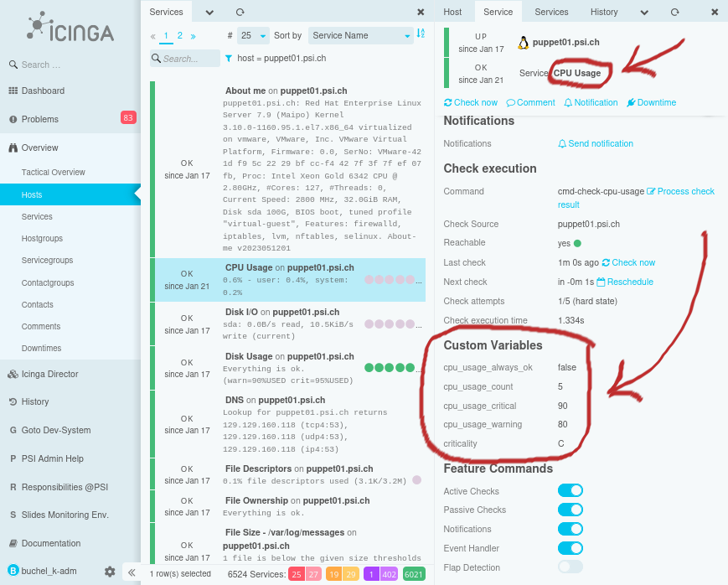Screen dimensions: 728x585
Task: Click the Comment bubble icon
Action: click(511, 103)
